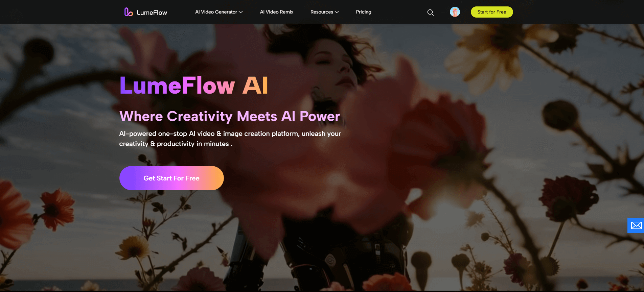Click the Where Creativity Meets AI Power heading
This screenshot has height=292, width=644.
(x=230, y=116)
